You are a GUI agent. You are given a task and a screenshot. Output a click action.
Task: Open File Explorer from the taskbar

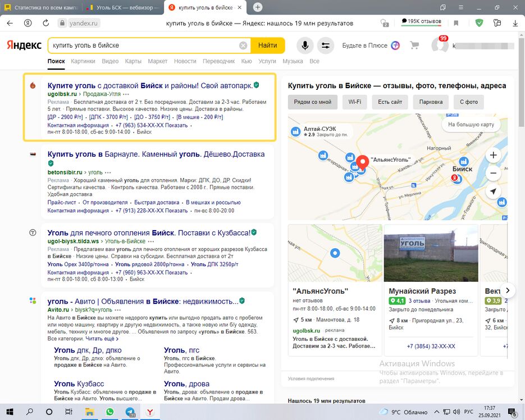(89, 412)
